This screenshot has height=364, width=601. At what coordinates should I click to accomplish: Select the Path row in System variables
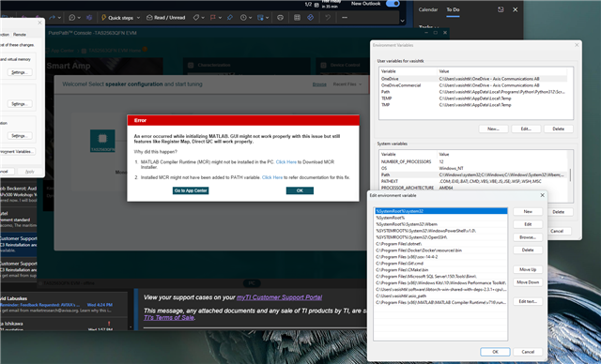tap(474, 174)
